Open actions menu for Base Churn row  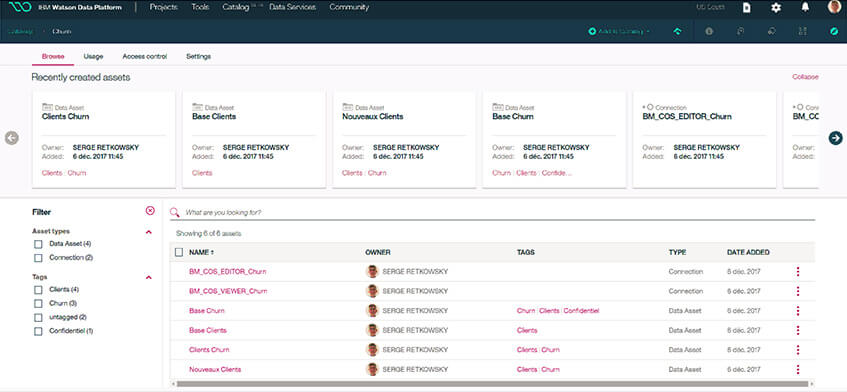click(x=798, y=310)
